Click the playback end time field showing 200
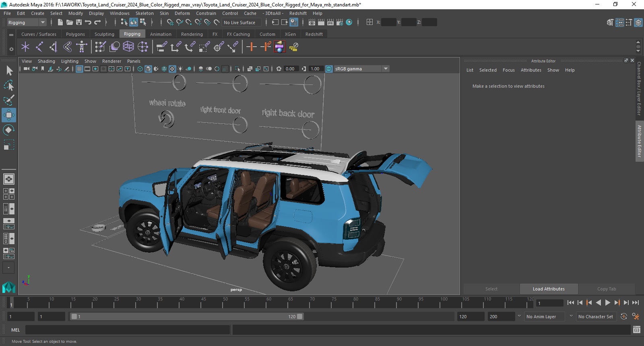The width and height of the screenshot is (644, 346). click(x=501, y=317)
